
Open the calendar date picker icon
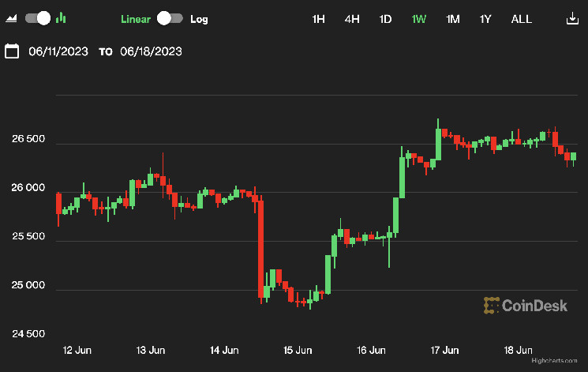pyautogui.click(x=12, y=52)
